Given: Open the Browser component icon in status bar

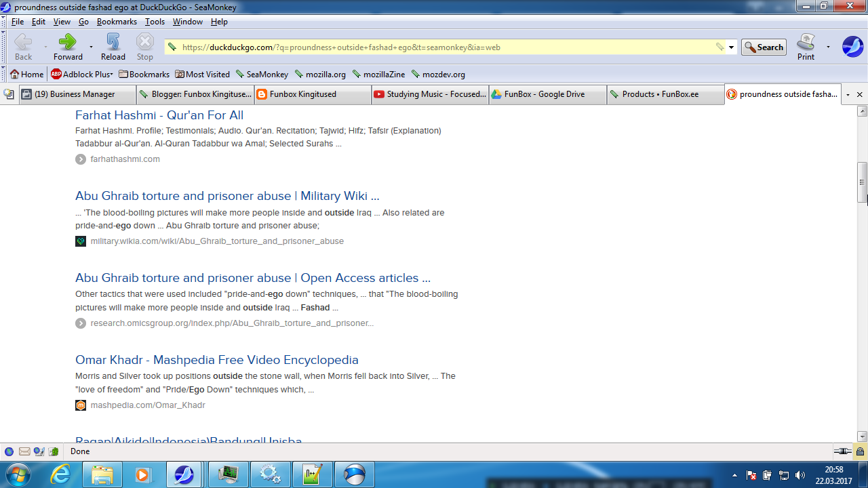Looking at the screenshot, I should click(9, 451).
